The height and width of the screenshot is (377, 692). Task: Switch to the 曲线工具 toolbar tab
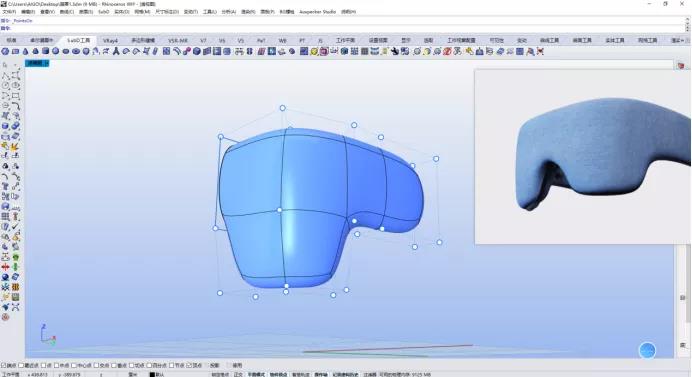(x=549, y=40)
